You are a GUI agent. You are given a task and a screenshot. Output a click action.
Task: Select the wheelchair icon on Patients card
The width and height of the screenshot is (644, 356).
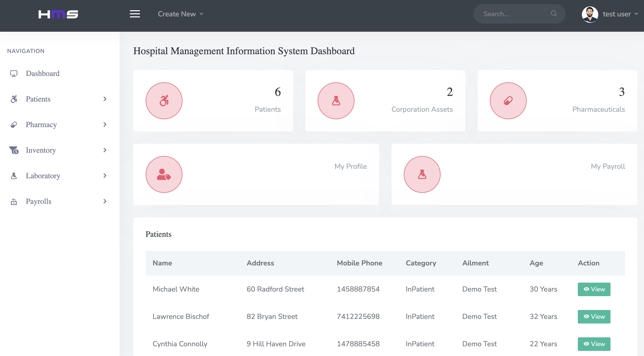pos(164,101)
